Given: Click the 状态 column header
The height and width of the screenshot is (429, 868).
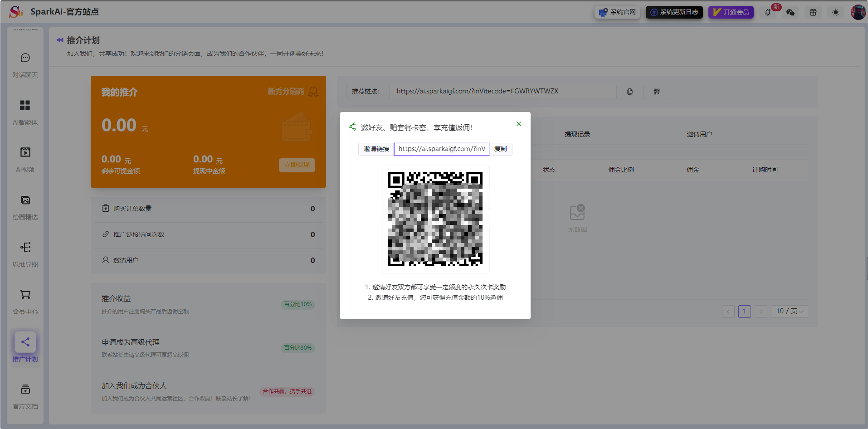Looking at the screenshot, I should coord(549,170).
